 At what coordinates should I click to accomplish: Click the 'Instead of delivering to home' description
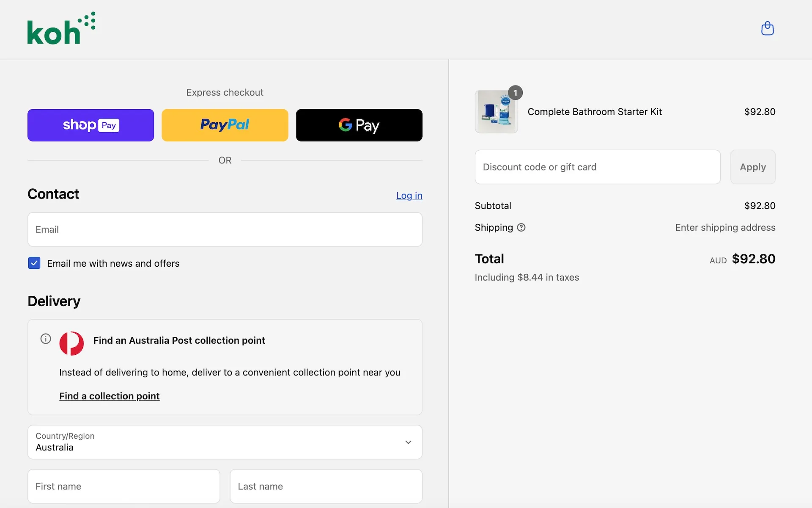pos(230,373)
